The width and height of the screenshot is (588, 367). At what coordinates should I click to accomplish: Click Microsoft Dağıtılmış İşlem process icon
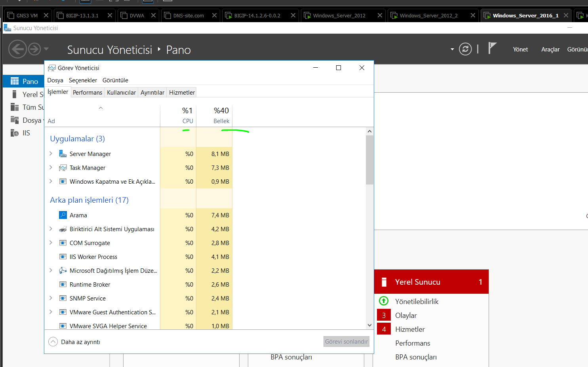pyautogui.click(x=63, y=270)
